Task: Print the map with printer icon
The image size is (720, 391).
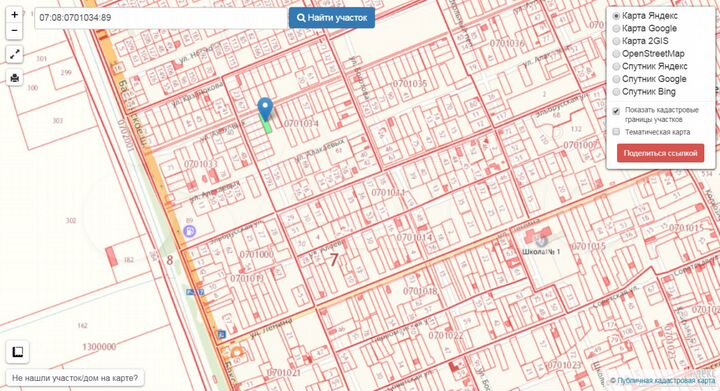Action: [x=14, y=78]
